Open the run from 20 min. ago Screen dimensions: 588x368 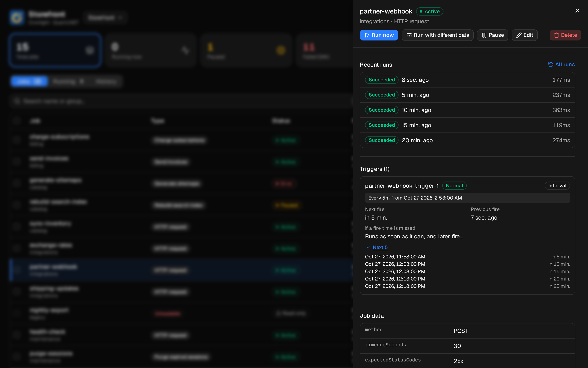coord(467,140)
